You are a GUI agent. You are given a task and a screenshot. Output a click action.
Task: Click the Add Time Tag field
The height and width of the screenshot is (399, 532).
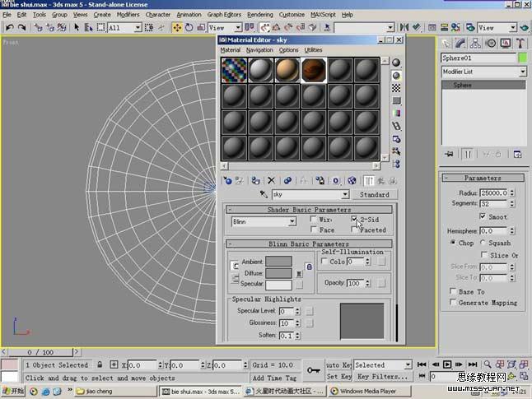(274, 378)
